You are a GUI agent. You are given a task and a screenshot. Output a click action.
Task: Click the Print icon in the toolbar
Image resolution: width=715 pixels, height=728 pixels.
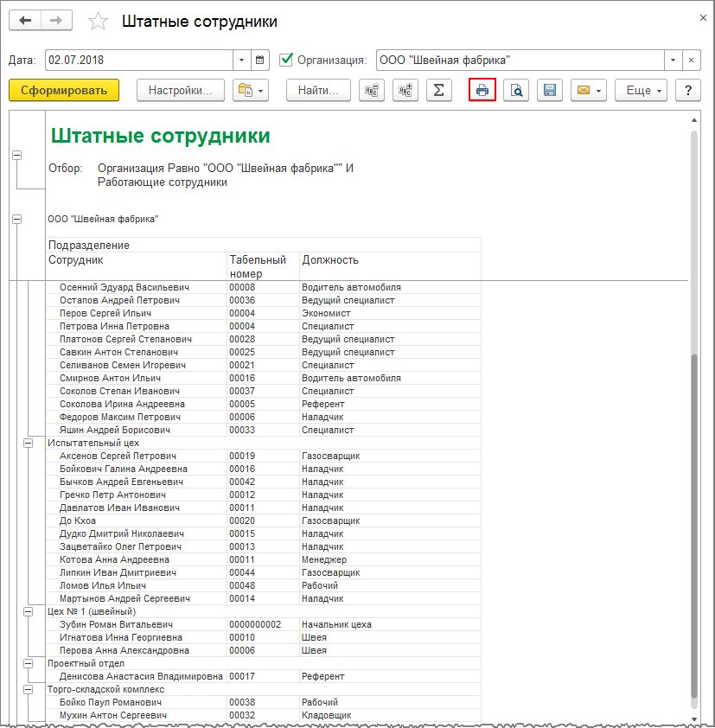[482, 90]
